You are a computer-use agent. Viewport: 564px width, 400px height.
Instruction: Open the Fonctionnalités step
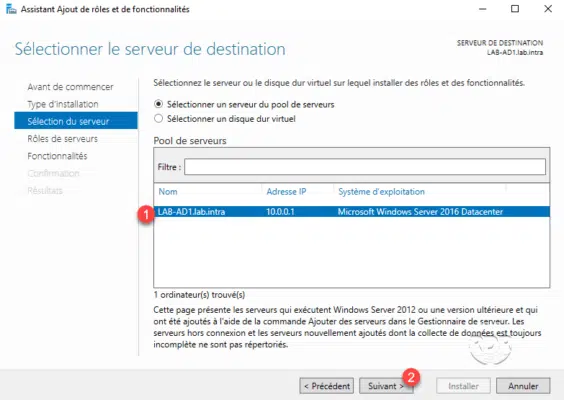pos(57,156)
